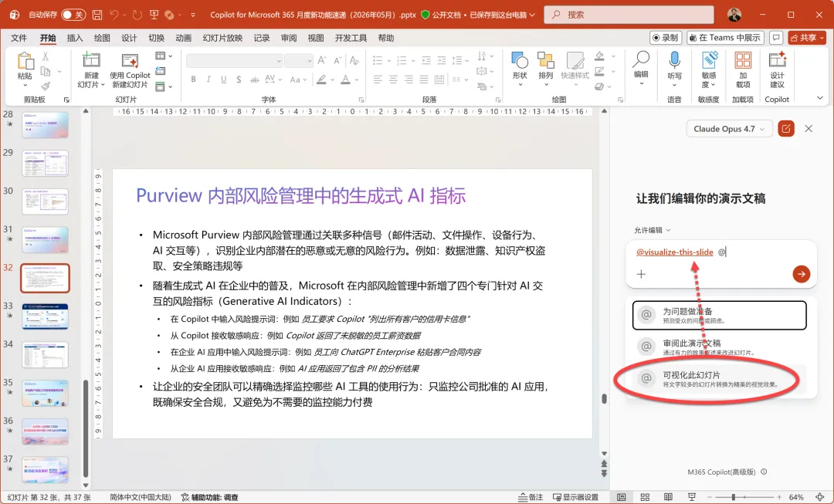Viewport: 834px width, 504px height.
Task: Toggle underline formatting
Action: pos(223,79)
